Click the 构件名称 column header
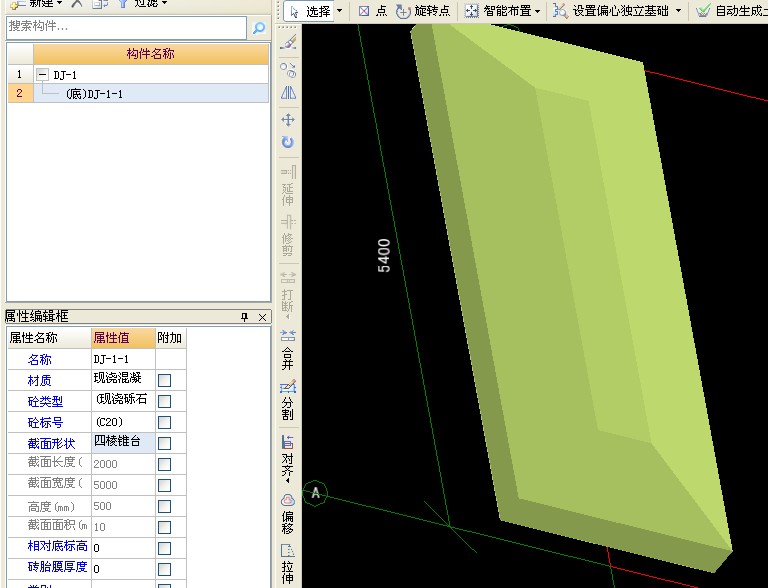 [x=151, y=53]
